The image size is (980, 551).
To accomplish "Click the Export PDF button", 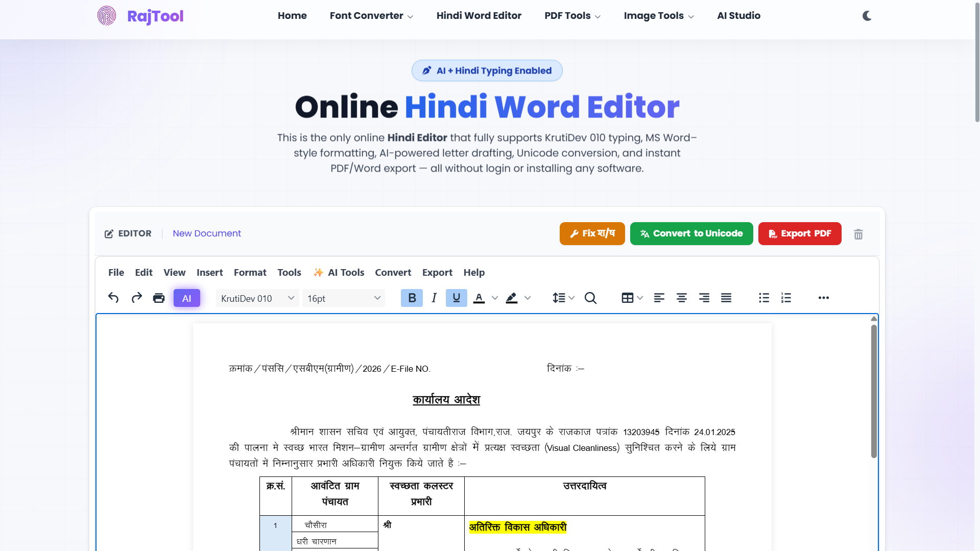I will 800,234.
